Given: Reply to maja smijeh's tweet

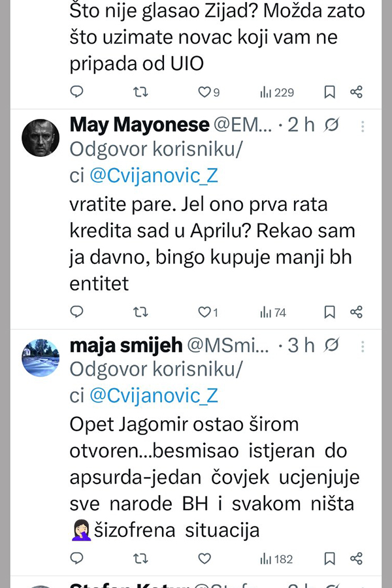Looking at the screenshot, I should pyautogui.click(x=77, y=558).
